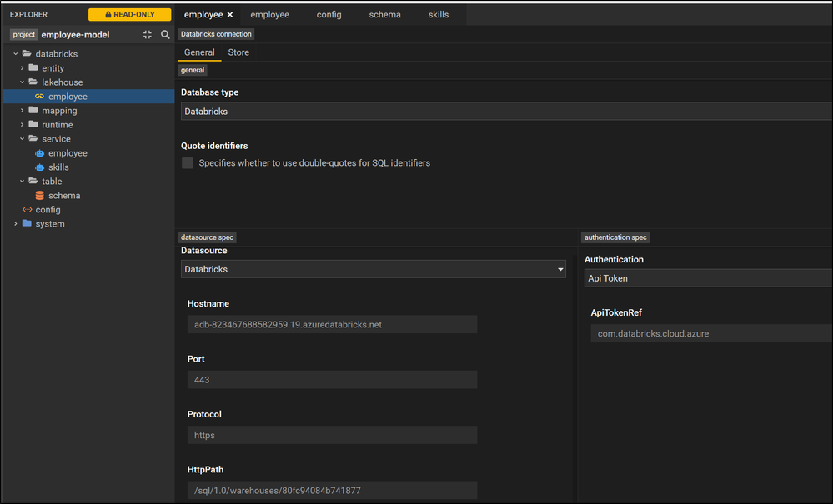Image resolution: width=833 pixels, height=504 pixels.
Task: Click the project label badge
Action: 24,34
